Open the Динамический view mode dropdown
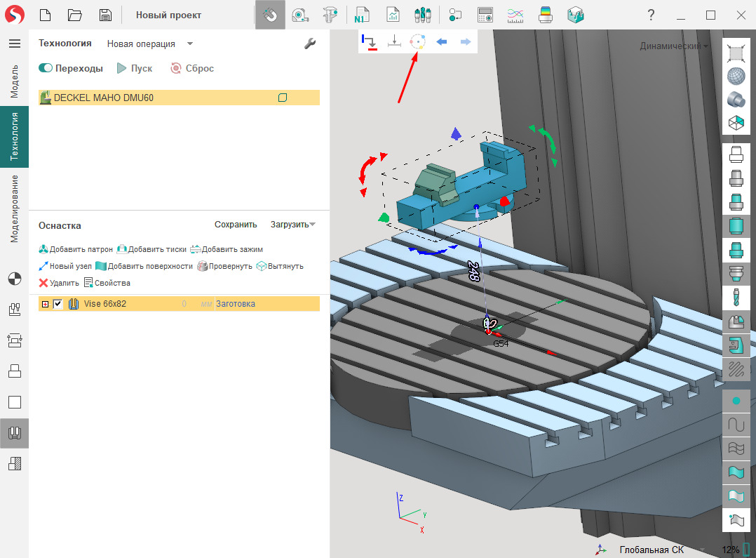 point(673,46)
